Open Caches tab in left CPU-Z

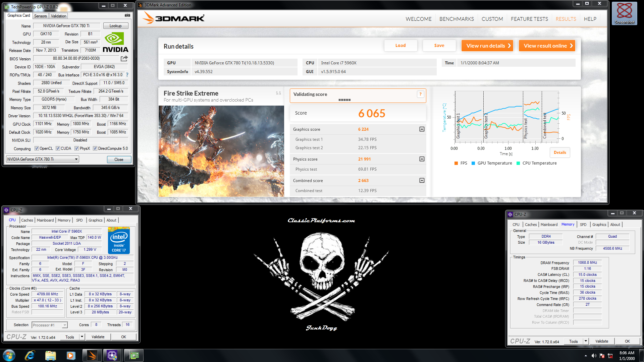coord(27,220)
